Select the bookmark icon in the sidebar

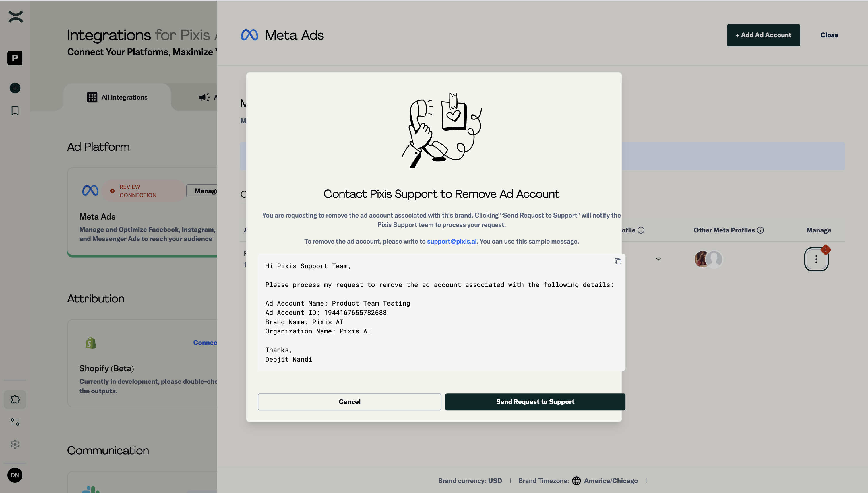coord(15,110)
